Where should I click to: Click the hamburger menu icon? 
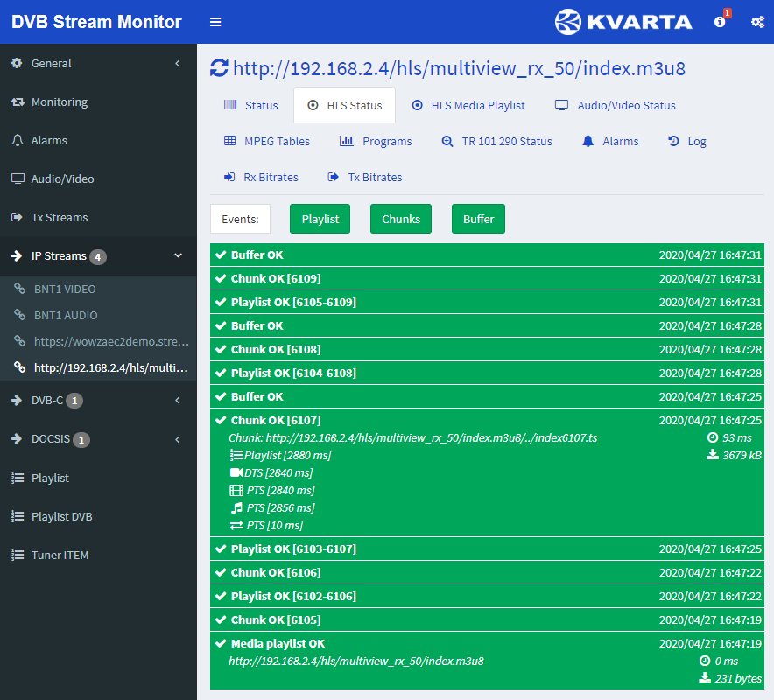tap(215, 22)
